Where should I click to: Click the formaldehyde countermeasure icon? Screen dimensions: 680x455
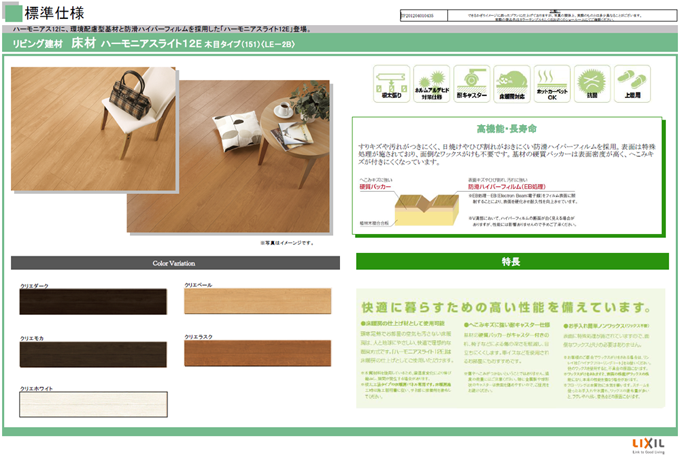tap(432, 84)
